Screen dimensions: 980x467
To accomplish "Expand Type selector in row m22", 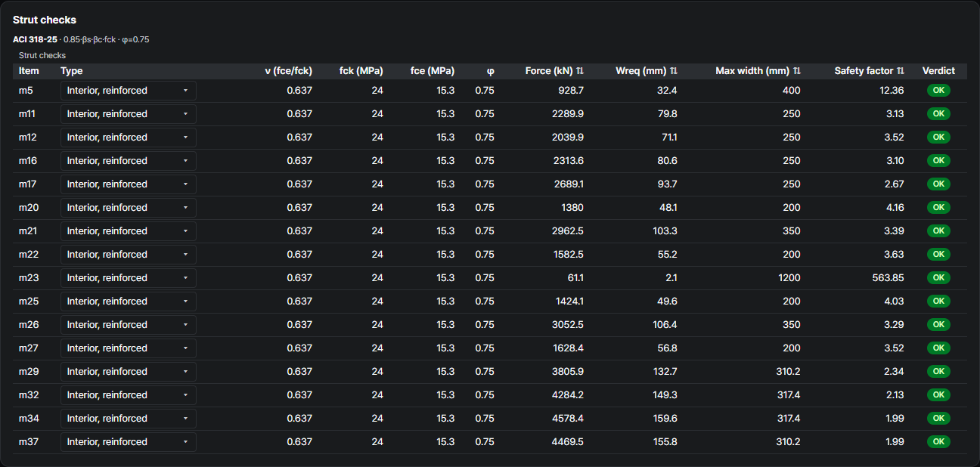I will (129, 255).
